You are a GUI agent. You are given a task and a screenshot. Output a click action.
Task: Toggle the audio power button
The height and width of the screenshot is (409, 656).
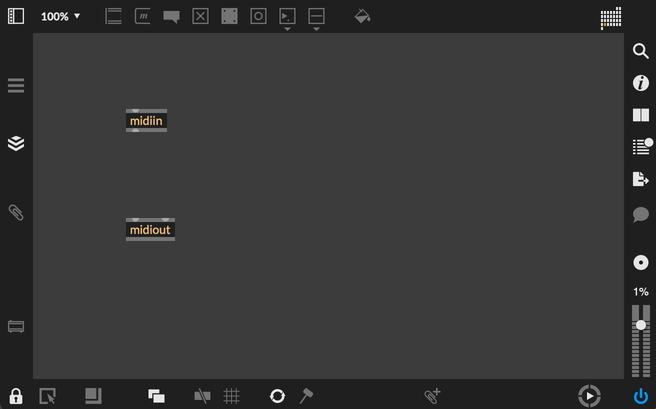point(641,396)
